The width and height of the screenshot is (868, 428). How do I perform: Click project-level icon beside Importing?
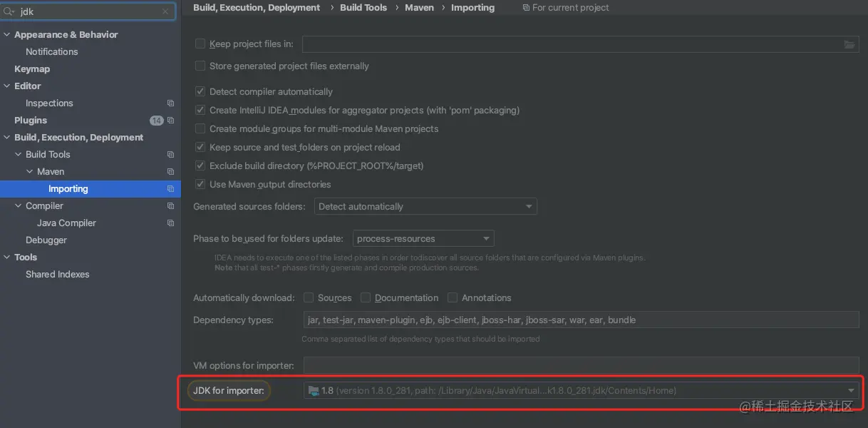point(170,189)
